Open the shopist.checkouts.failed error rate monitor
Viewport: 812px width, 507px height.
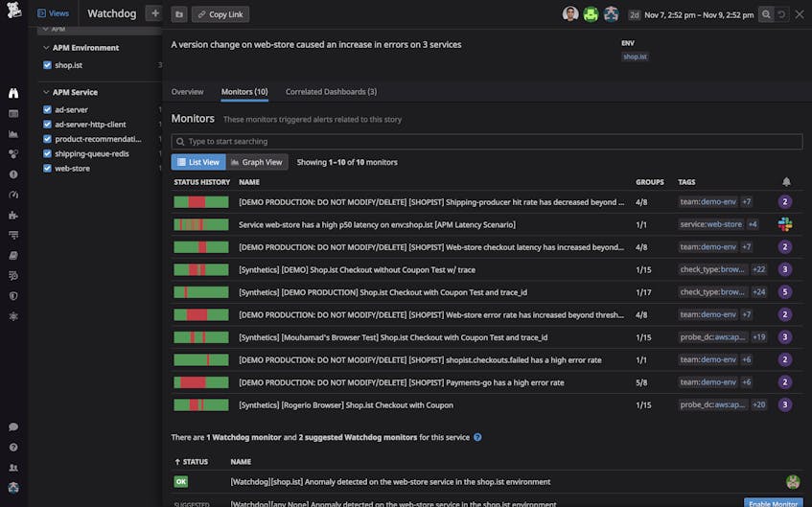pos(420,360)
